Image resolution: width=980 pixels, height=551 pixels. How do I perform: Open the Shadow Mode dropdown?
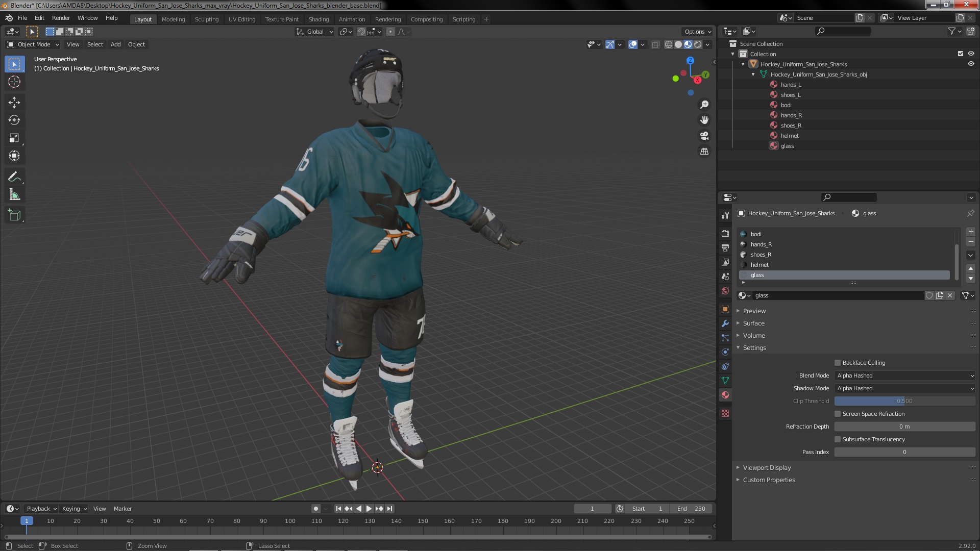click(x=905, y=388)
